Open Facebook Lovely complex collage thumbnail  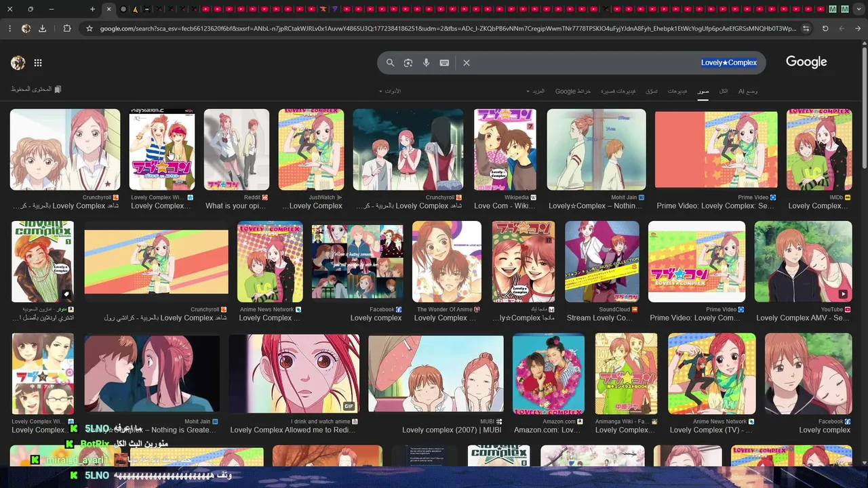[357, 262]
